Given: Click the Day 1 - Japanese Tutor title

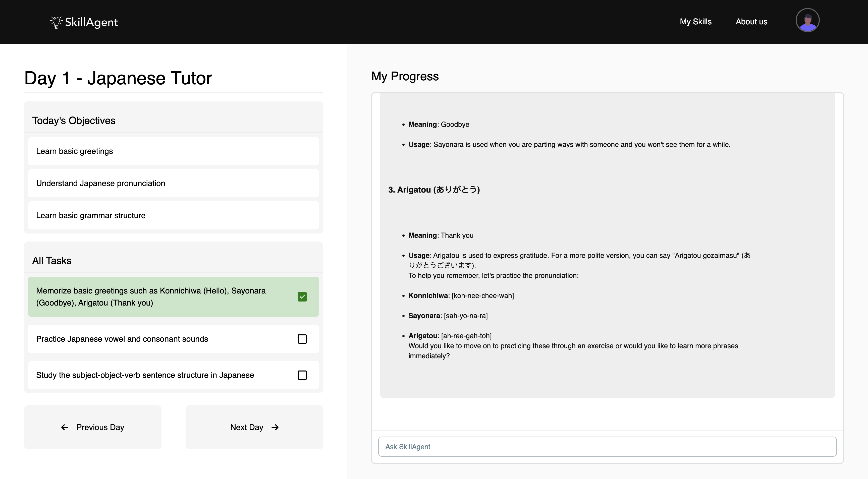Looking at the screenshot, I should click(x=118, y=78).
